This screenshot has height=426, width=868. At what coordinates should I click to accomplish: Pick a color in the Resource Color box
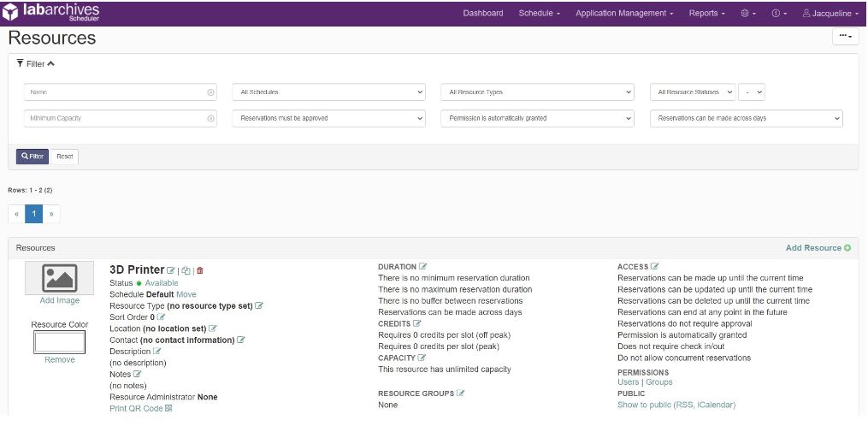[59, 342]
